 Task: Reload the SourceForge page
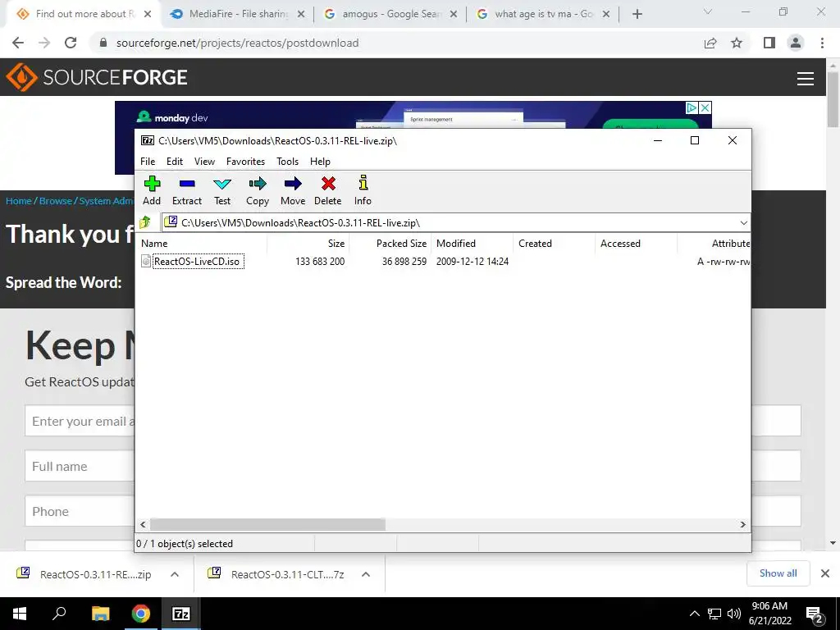pyautogui.click(x=71, y=43)
